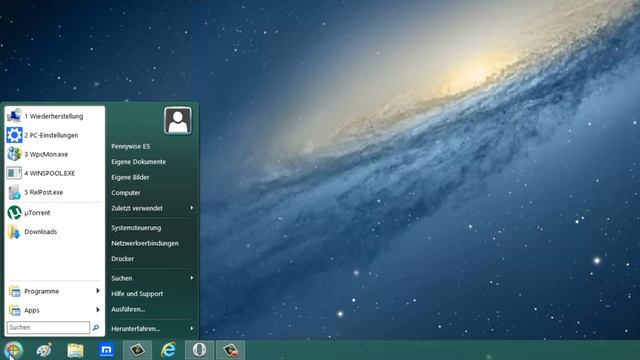The image size is (640, 360).
Task: Click the WpcMon.exe icon
Action: [14, 154]
